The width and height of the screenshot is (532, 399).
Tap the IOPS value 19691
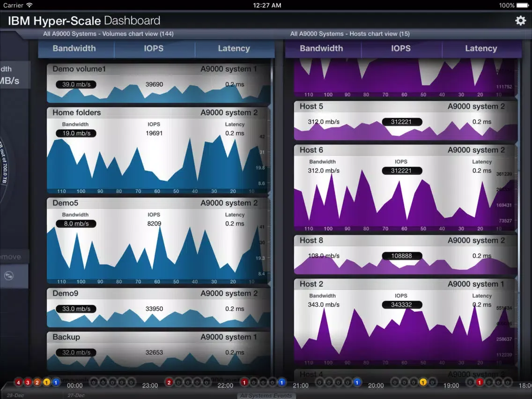154,133
